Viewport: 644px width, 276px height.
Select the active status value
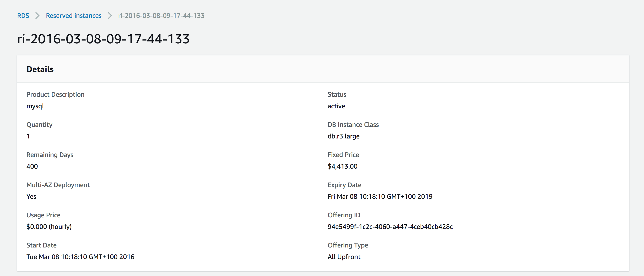click(x=336, y=106)
